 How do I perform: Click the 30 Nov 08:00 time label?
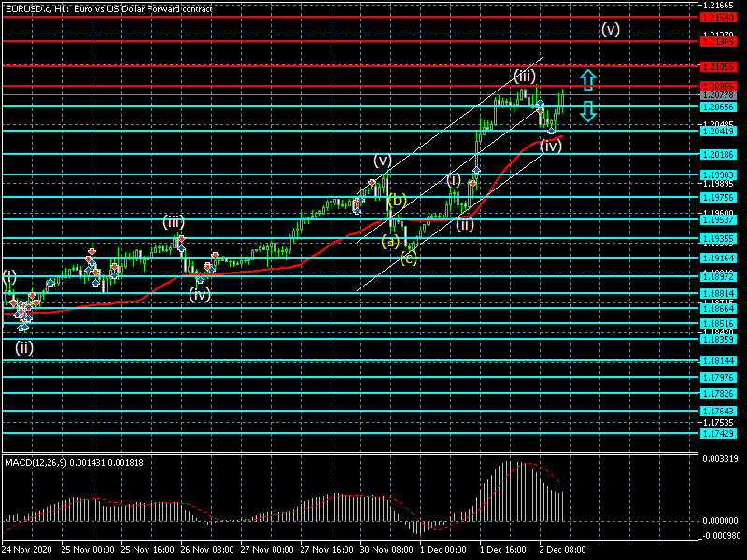[x=386, y=551]
